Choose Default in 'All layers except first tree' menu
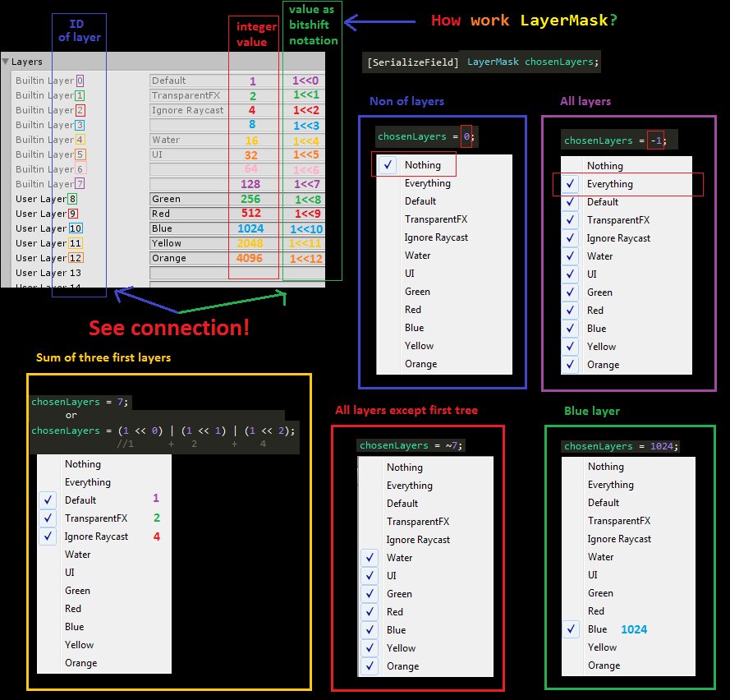This screenshot has height=700, width=730. (x=425, y=504)
